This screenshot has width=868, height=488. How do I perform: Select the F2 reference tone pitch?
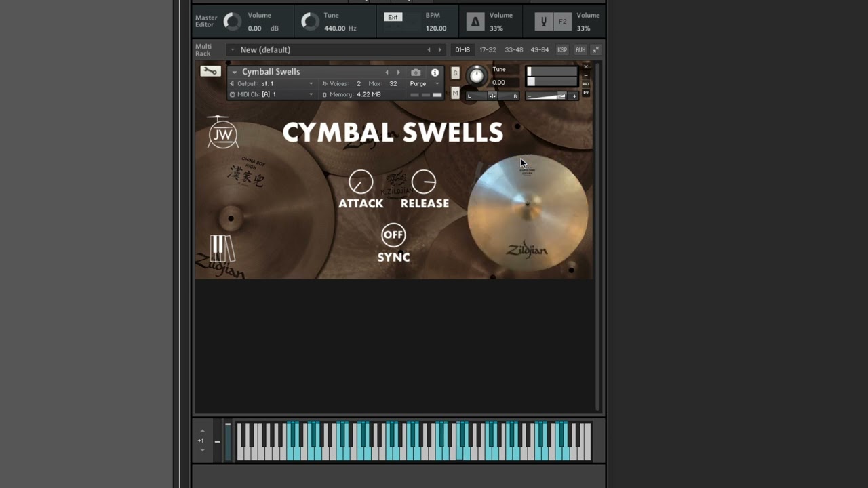562,22
